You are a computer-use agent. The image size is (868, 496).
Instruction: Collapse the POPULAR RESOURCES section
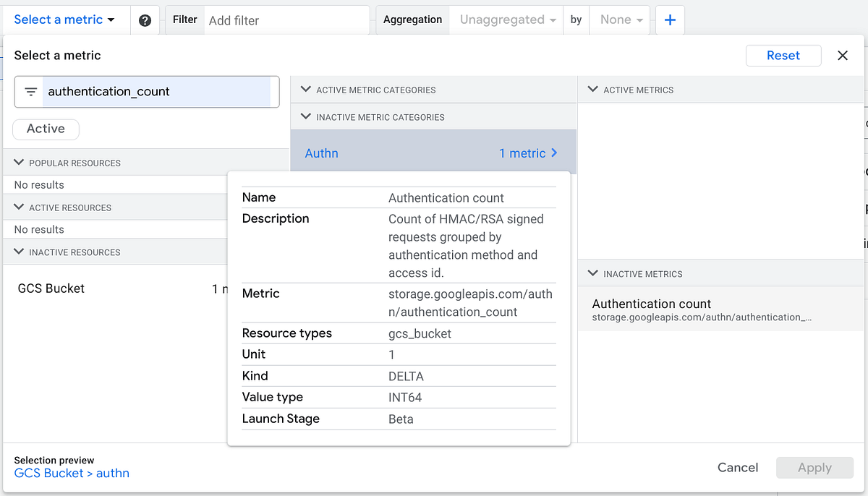18,163
